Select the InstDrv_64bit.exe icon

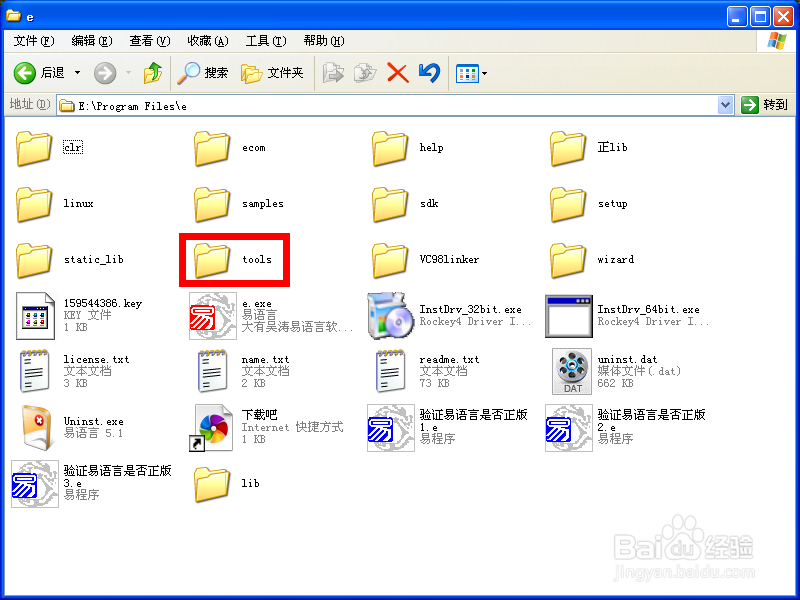pyautogui.click(x=569, y=316)
